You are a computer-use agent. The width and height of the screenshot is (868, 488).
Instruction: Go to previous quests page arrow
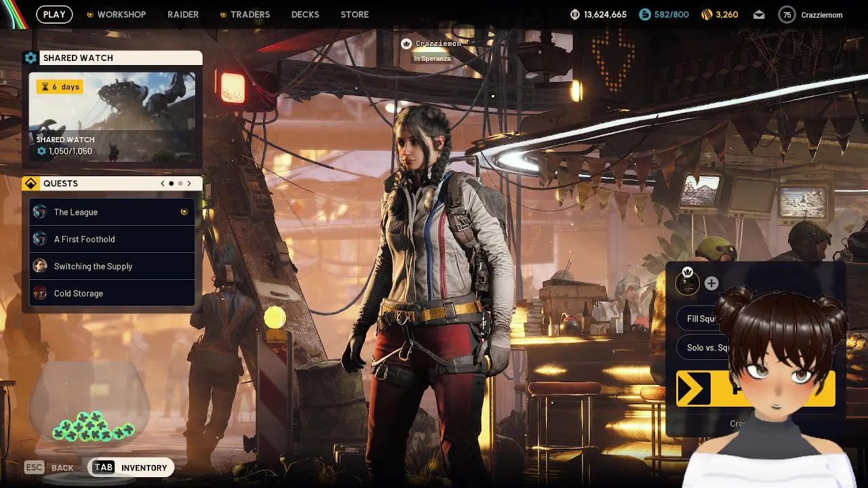(163, 184)
